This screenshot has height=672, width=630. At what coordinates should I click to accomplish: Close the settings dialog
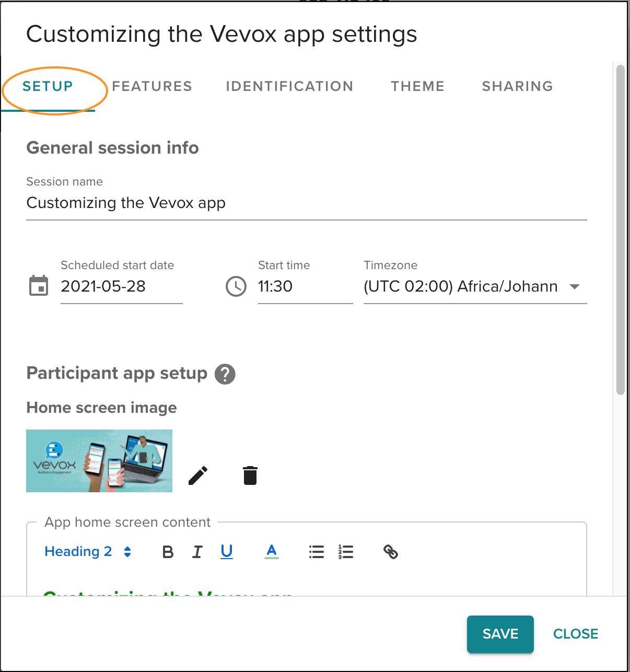point(575,634)
